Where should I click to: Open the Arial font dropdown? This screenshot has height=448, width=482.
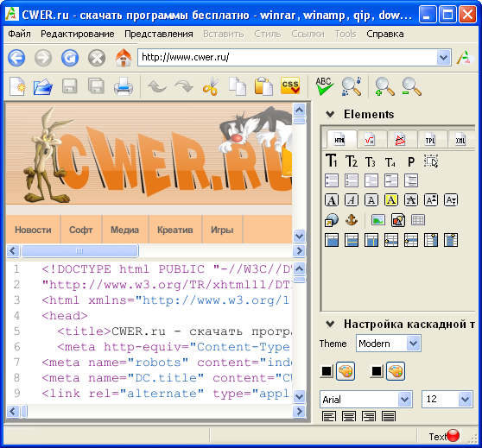pyautogui.click(x=405, y=400)
